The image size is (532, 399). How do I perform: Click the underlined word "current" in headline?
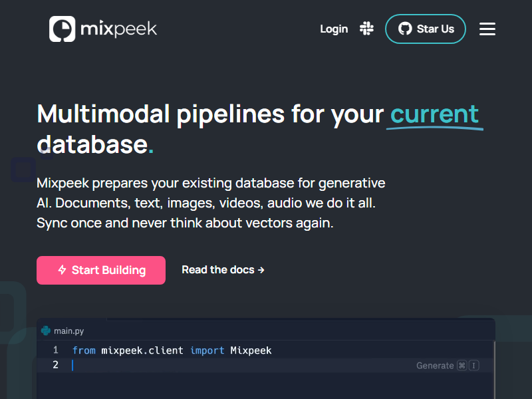click(x=434, y=114)
